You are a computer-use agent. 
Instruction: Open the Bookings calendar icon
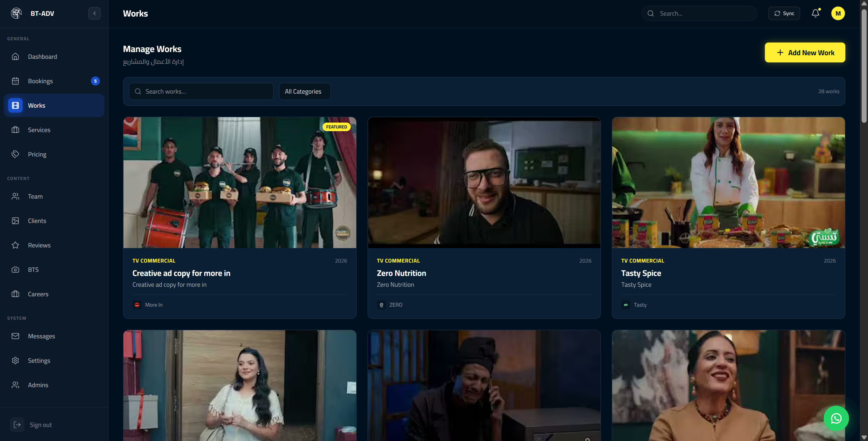coord(16,81)
